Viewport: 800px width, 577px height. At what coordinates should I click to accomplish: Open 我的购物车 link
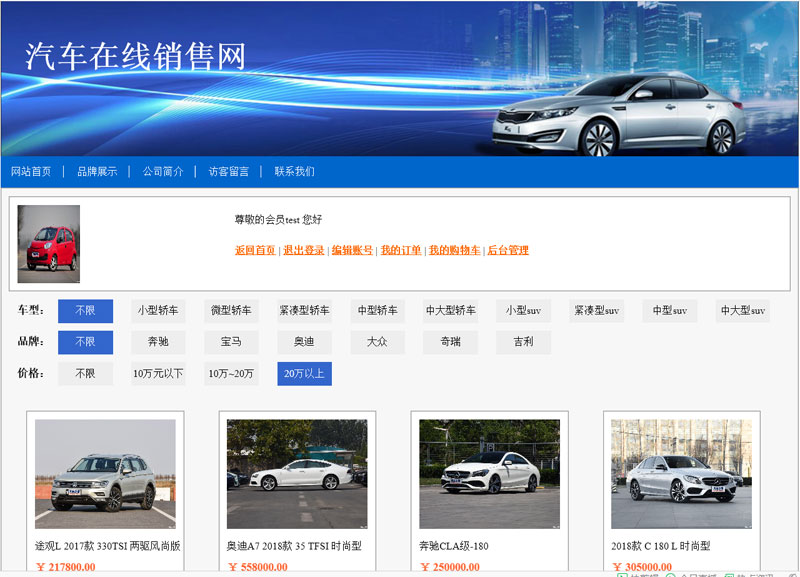point(454,250)
